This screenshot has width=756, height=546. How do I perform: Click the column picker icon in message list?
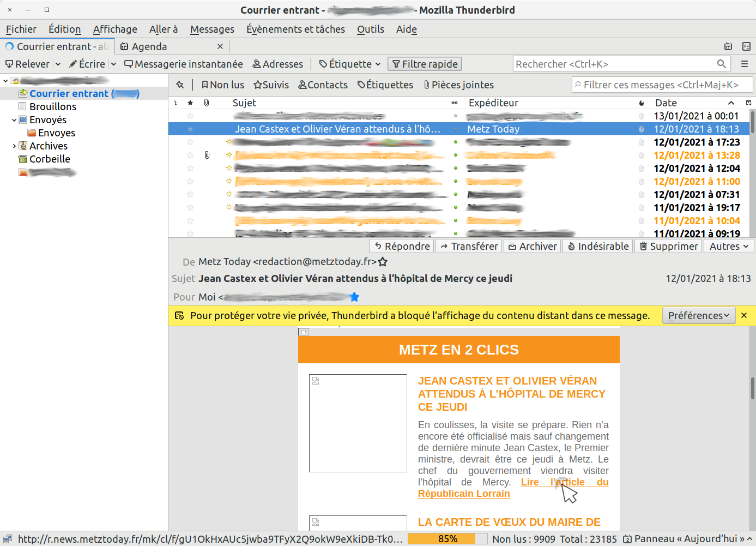click(x=748, y=103)
